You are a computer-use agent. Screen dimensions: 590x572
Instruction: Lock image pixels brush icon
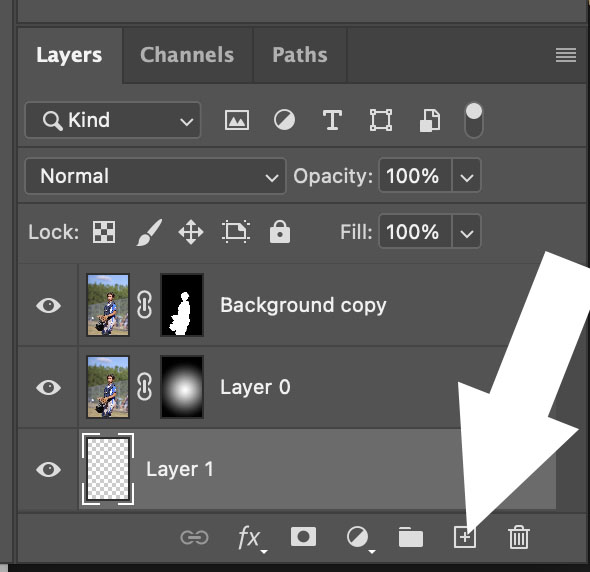149,232
